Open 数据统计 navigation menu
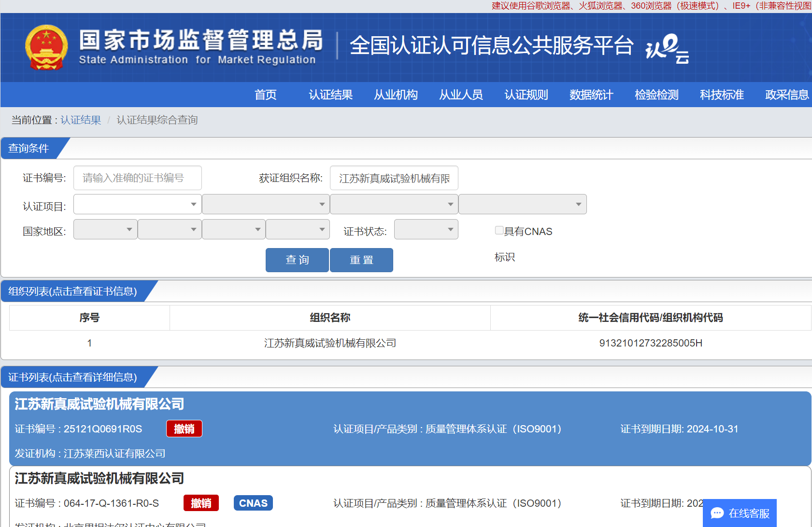This screenshot has height=527, width=812. 592,95
